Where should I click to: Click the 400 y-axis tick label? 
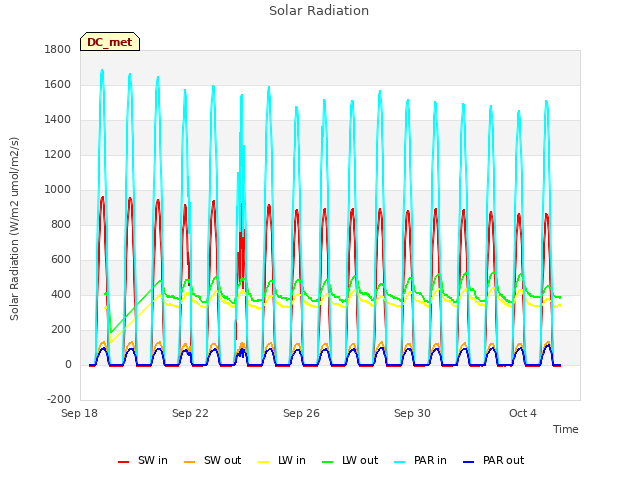(x=61, y=295)
